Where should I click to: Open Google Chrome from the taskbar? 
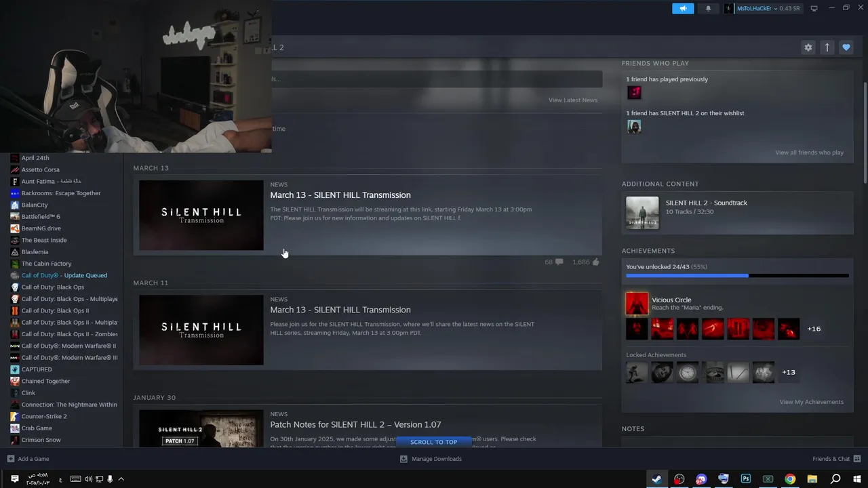tap(790, 479)
